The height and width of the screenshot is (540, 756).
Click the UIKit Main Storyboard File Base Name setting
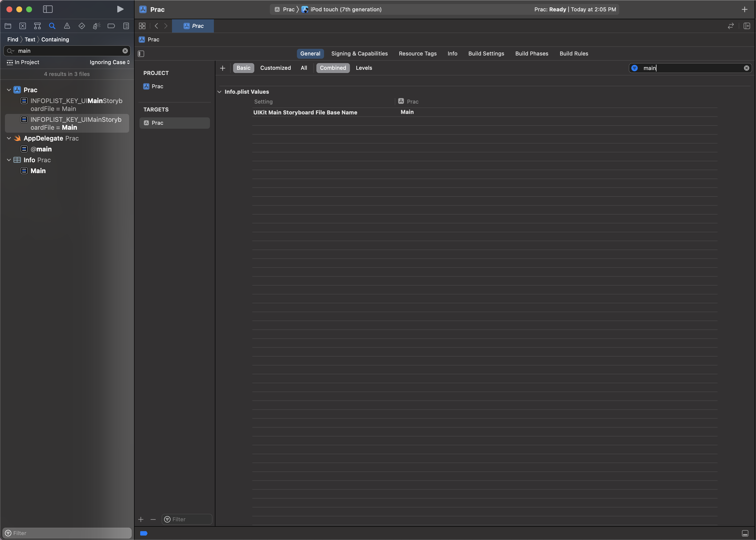(x=305, y=112)
